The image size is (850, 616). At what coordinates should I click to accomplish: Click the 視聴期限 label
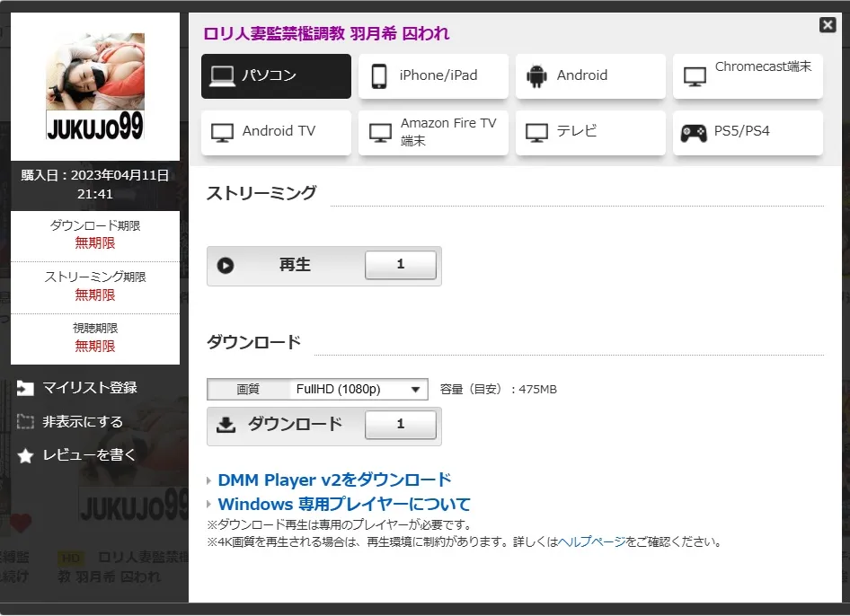[95, 329]
